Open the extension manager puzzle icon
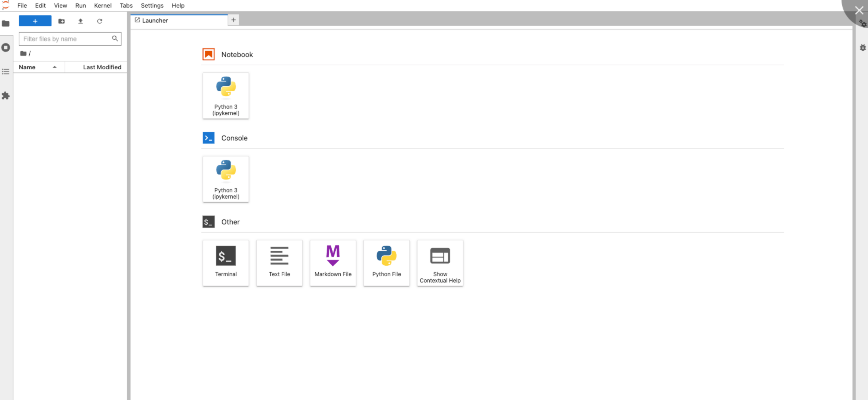868x400 pixels. [x=6, y=96]
